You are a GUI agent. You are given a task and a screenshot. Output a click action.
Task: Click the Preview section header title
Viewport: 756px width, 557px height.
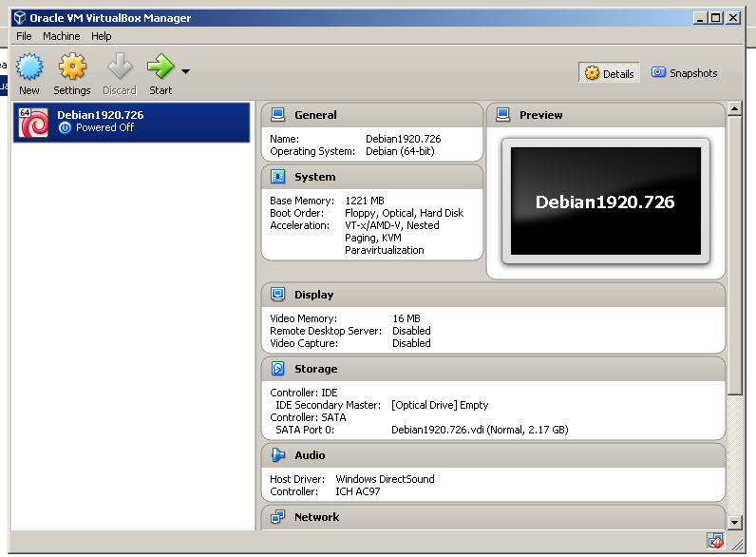click(541, 115)
